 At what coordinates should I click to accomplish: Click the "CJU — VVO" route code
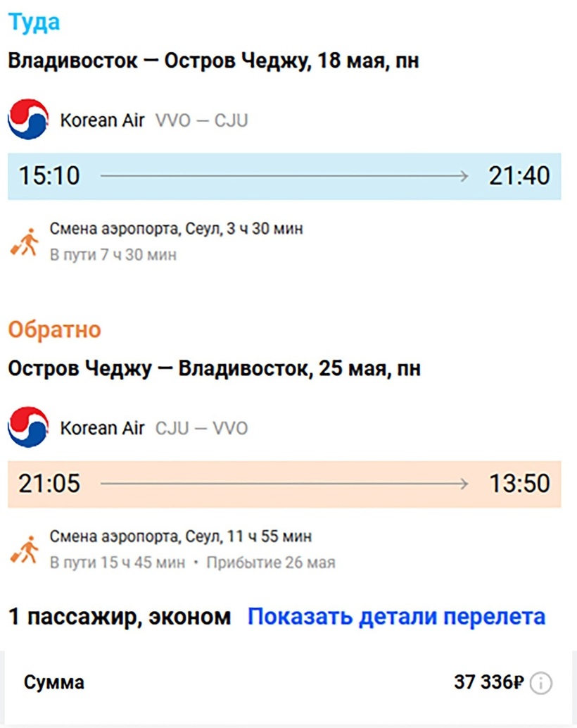(201, 428)
